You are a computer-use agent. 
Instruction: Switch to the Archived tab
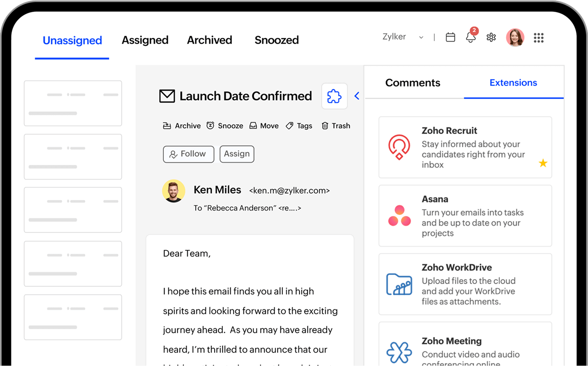pos(210,40)
